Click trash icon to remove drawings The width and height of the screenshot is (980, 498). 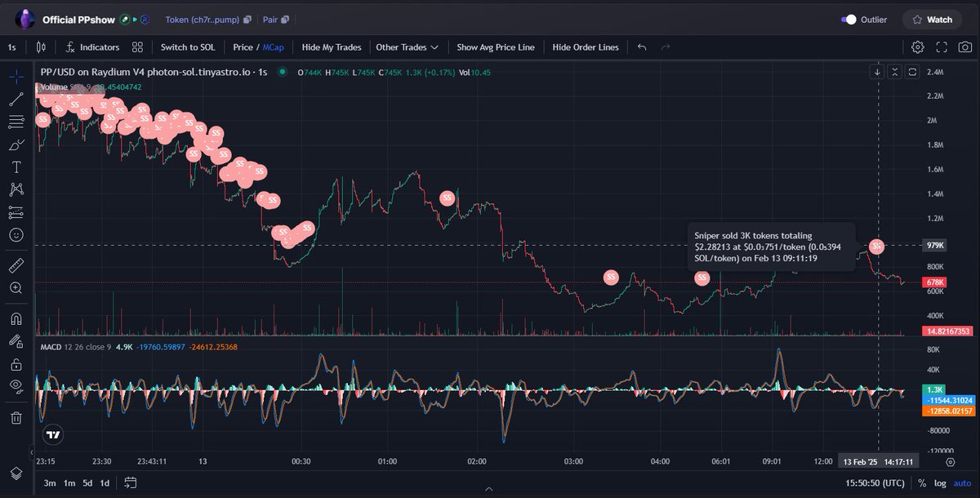(x=16, y=418)
